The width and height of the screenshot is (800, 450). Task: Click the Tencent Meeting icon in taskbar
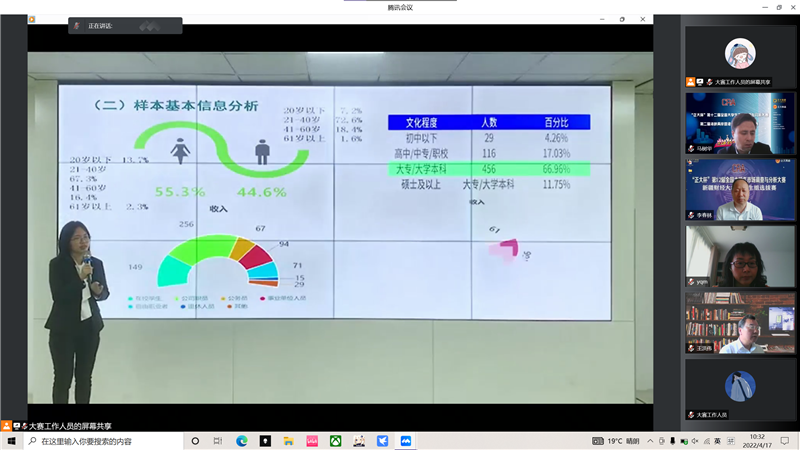(x=406, y=441)
